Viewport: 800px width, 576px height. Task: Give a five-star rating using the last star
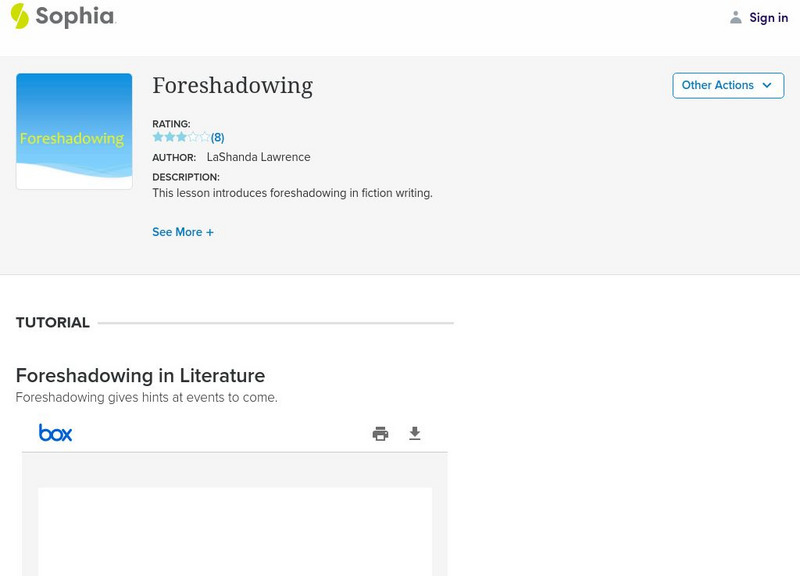coord(205,137)
